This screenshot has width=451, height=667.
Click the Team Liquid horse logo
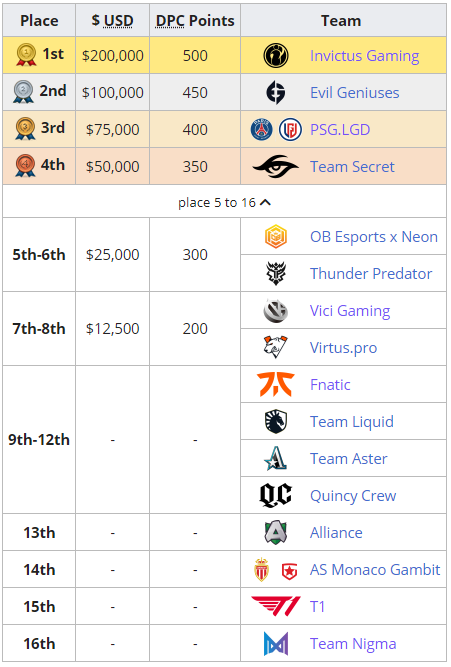[x=276, y=422]
